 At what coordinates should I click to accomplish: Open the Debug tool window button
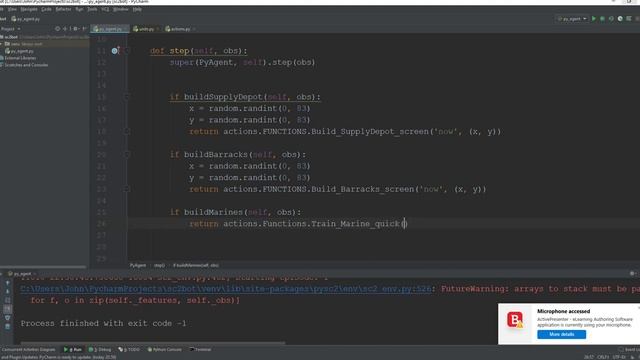[100, 350]
